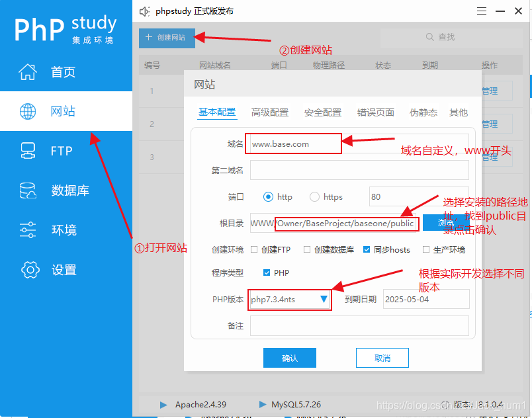This screenshot has width=532, height=418.
Task: Enable the 创建FTP checkbox
Action: 254,249
